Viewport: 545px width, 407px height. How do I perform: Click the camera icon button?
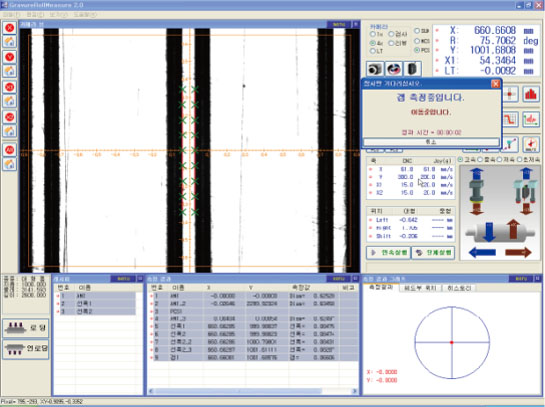[x=375, y=69]
